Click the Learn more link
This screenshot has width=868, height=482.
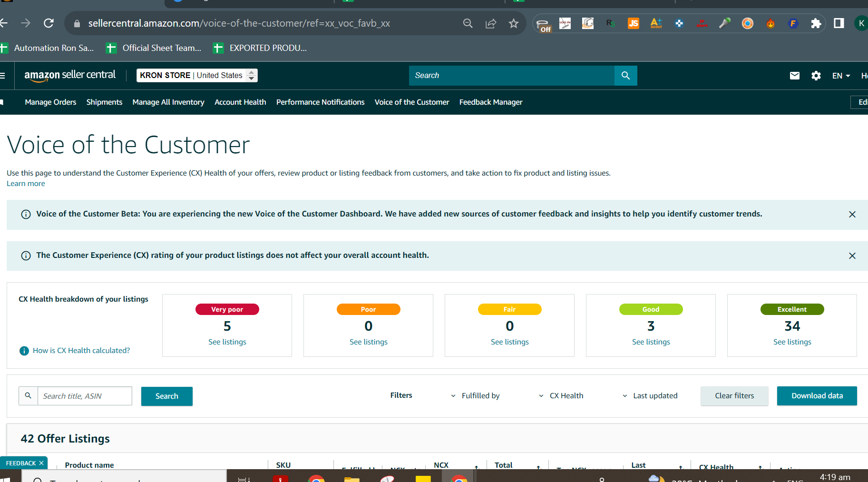coord(26,184)
